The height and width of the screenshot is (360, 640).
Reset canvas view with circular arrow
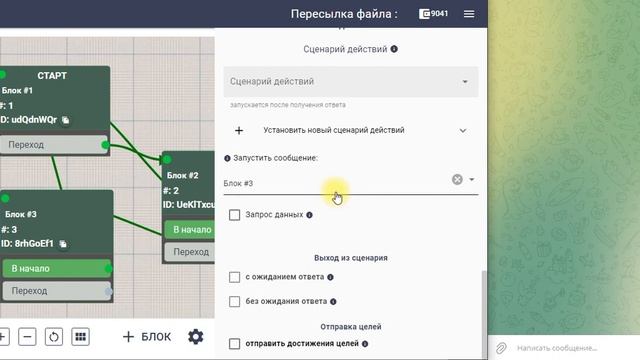point(54,337)
